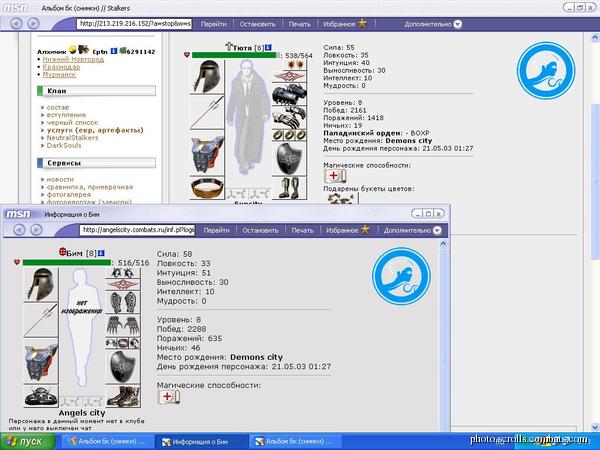Click info icon next to Бим [8]
Viewport: 600px width, 450px height.
[101, 253]
